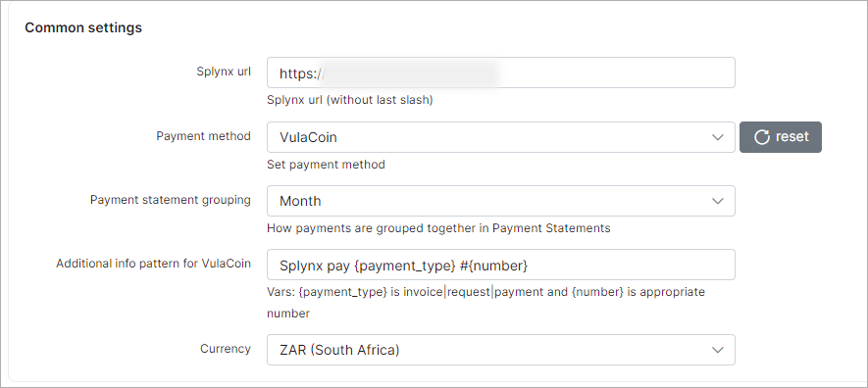
Task: Click the chevron arrow in Payment method field
Action: [x=717, y=137]
